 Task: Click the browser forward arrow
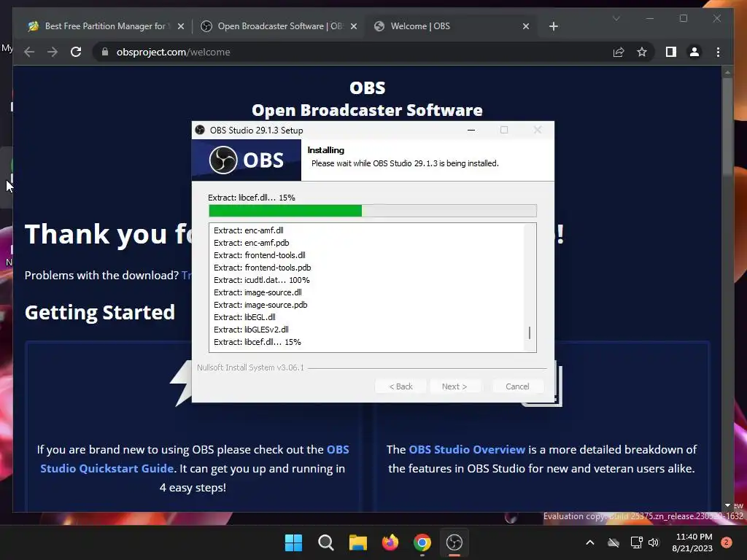point(53,52)
